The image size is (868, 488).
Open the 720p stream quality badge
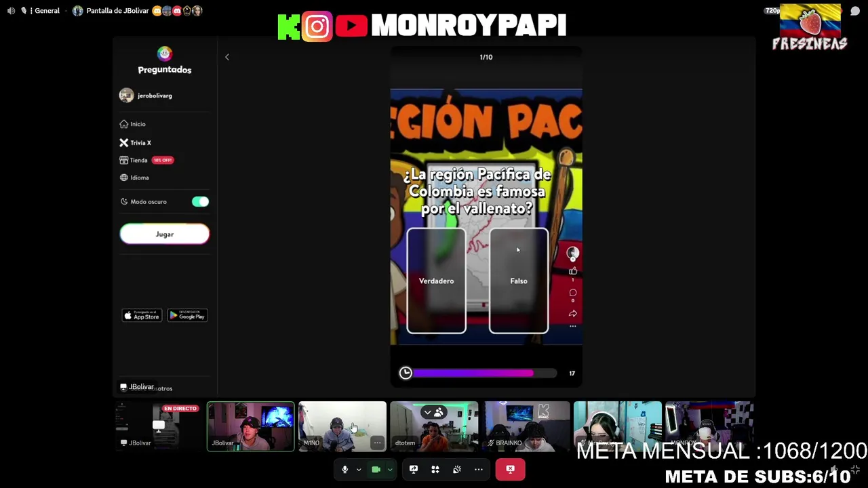[772, 11]
